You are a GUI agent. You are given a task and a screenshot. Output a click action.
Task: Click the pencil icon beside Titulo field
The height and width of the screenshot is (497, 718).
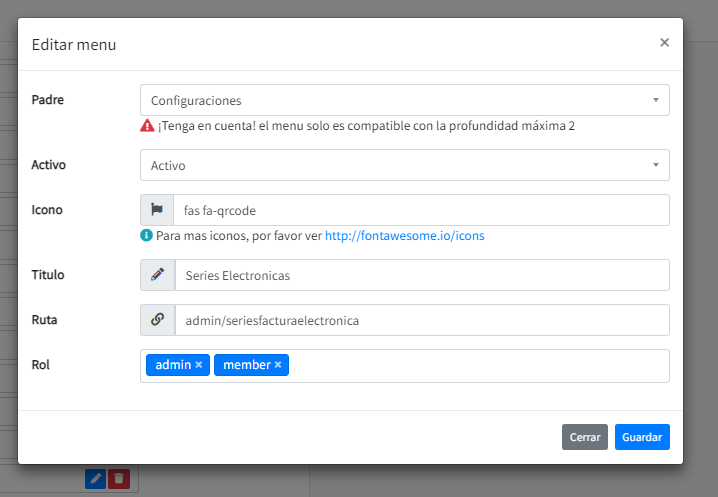pyautogui.click(x=157, y=275)
